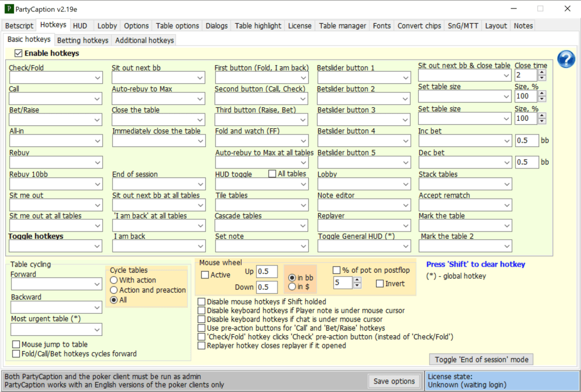Viewport: 581px width, 392px height.
Task: Select the 'With action' cycle tables option
Action: 113,280
